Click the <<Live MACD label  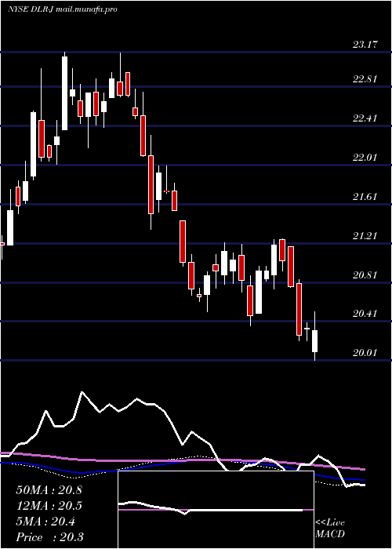330,529
